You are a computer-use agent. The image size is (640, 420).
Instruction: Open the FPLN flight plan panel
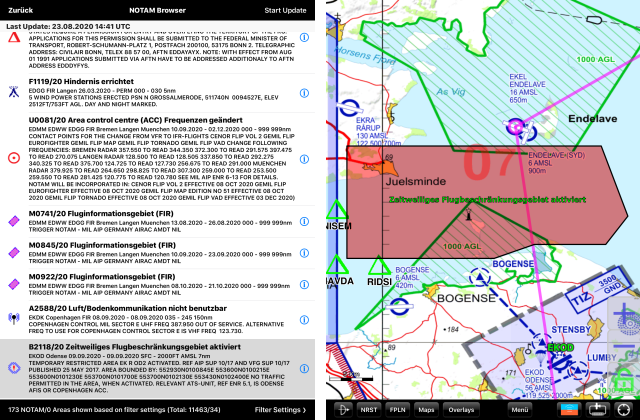point(398,409)
